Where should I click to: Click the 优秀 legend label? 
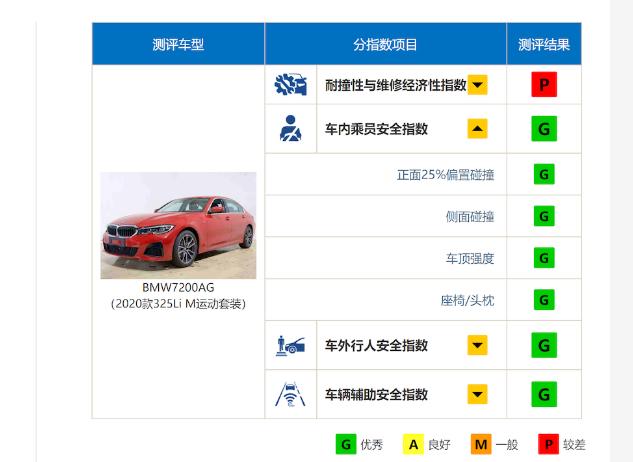point(372,445)
